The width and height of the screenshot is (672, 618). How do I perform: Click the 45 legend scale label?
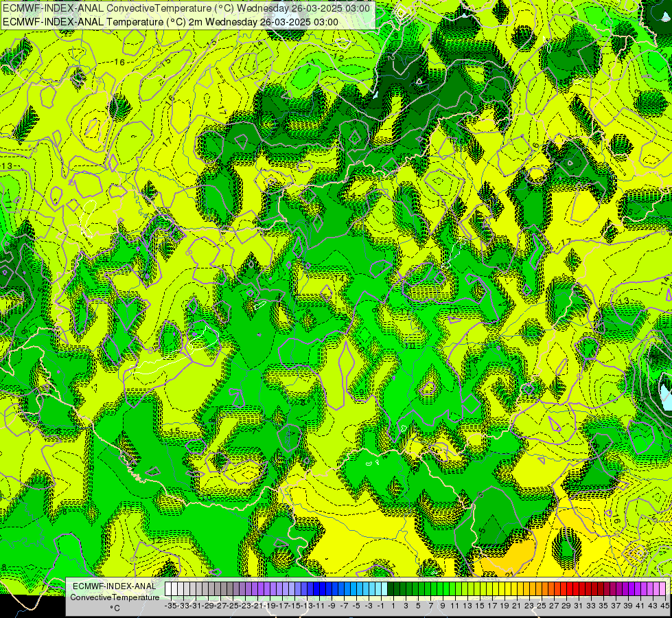[x=664, y=606]
